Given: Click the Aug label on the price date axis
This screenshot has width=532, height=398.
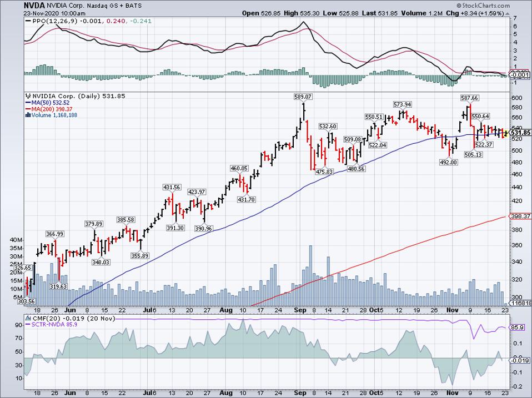Looking at the screenshot, I should pos(226,310).
